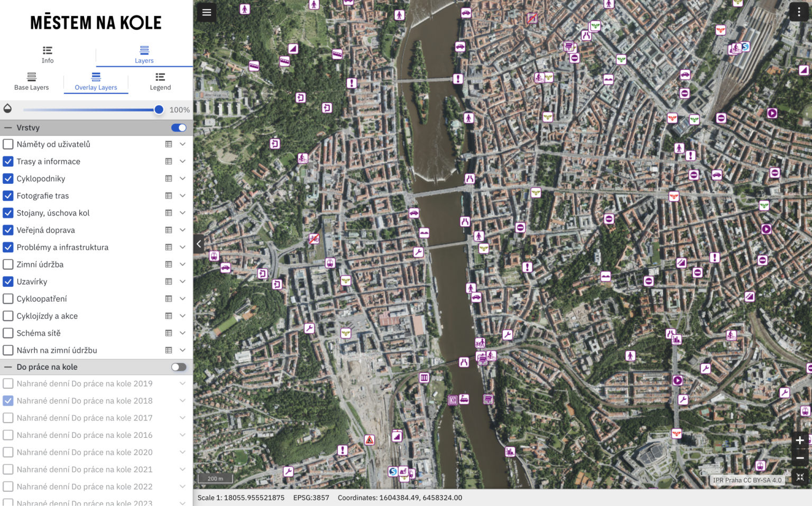Click the warning triangle marker on map
812x506 pixels.
point(370,440)
